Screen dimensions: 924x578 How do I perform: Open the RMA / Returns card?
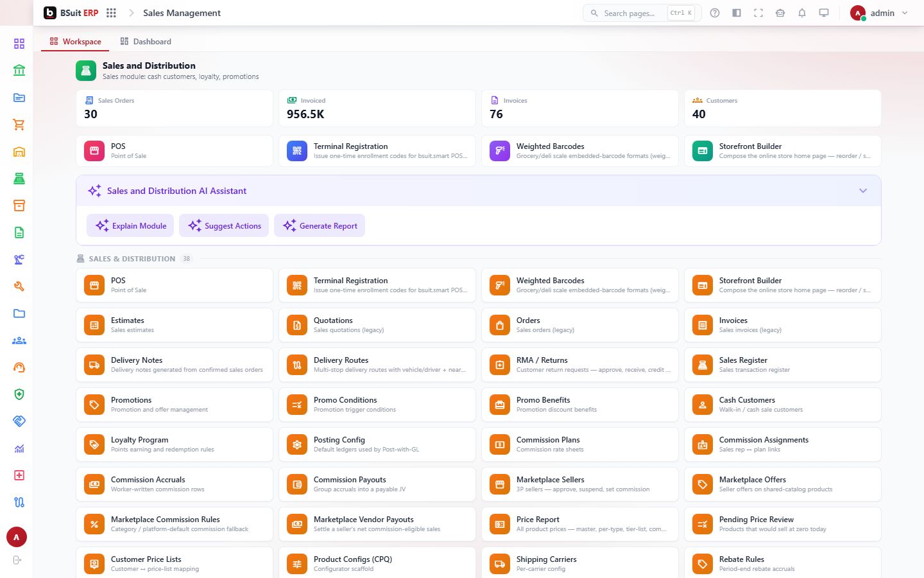pyautogui.click(x=580, y=365)
